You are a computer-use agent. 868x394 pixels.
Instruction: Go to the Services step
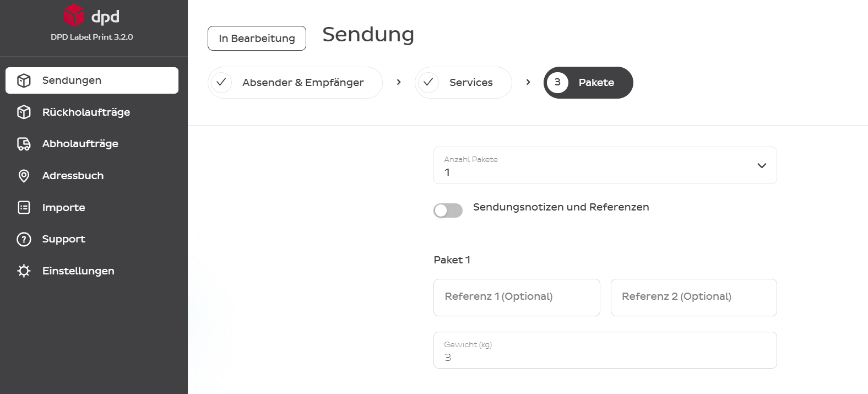pyautogui.click(x=463, y=83)
